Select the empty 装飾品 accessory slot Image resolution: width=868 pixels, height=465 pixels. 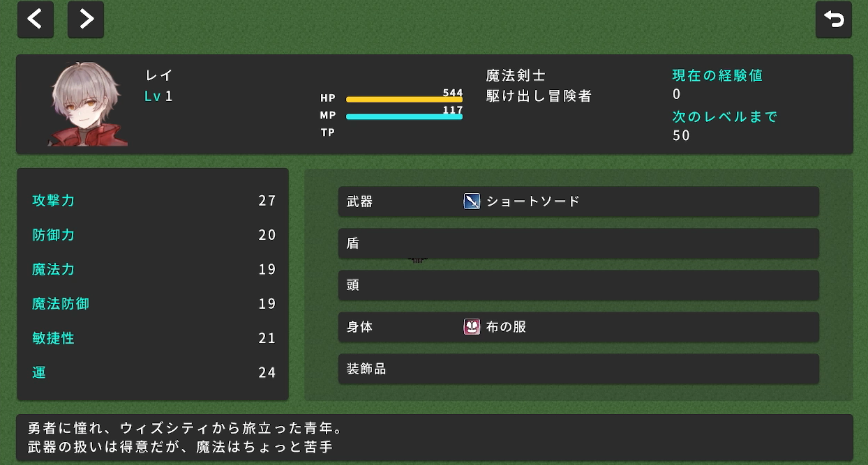[578, 369]
